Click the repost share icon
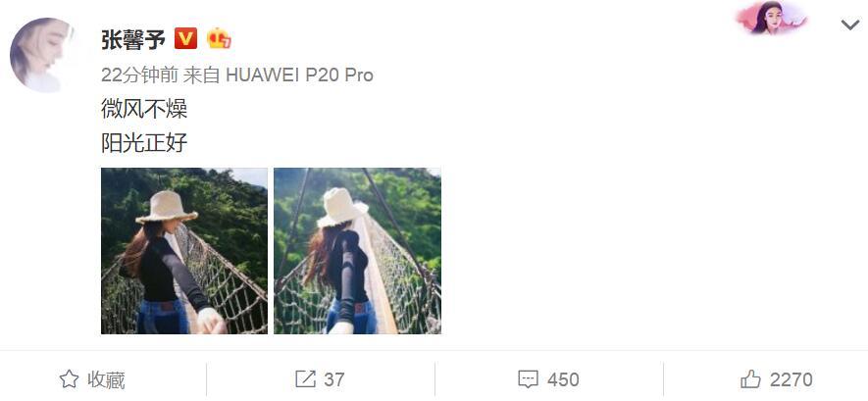Screen dimensions: 868x401 click(305, 379)
